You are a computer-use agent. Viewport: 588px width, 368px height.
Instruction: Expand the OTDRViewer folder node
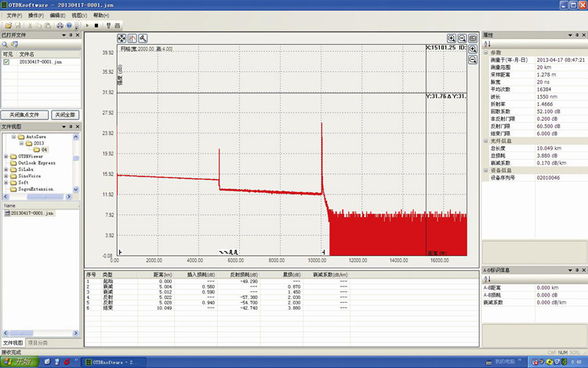(6, 156)
